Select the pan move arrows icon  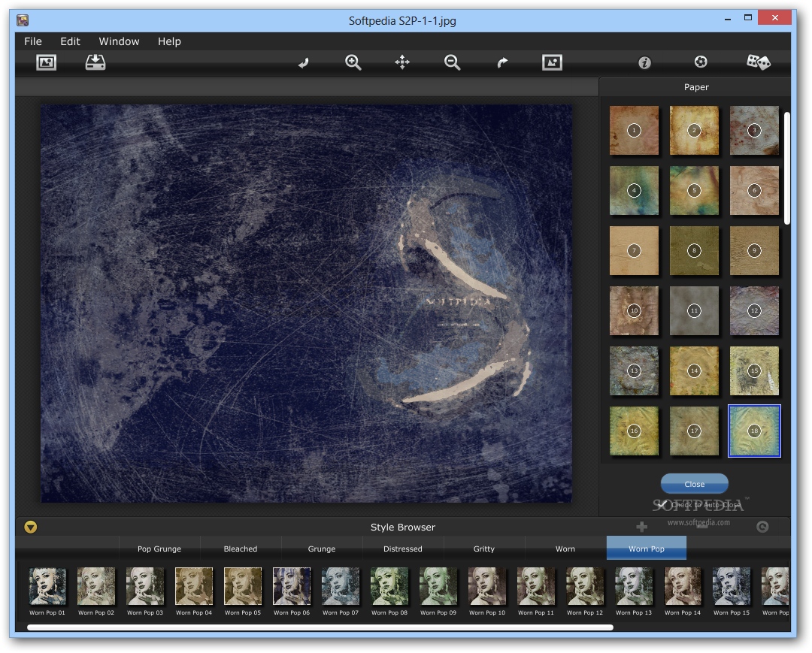(402, 62)
